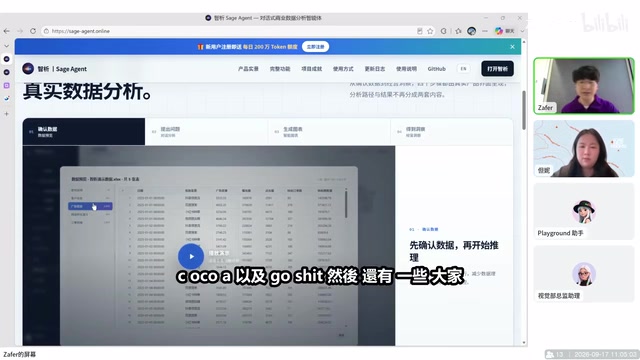Select the first Sage Agent tab in the sidebar
The image size is (640, 360).
pyautogui.click(x=7, y=59)
